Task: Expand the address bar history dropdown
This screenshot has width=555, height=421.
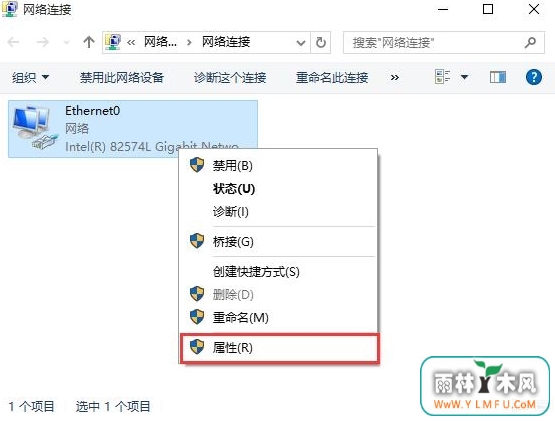Action: [301, 43]
